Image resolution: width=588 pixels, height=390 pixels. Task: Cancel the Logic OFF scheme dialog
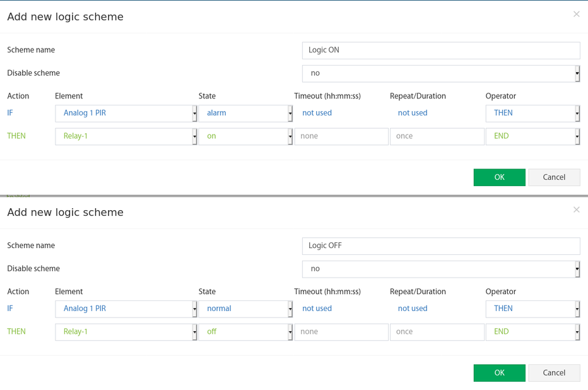(x=555, y=373)
